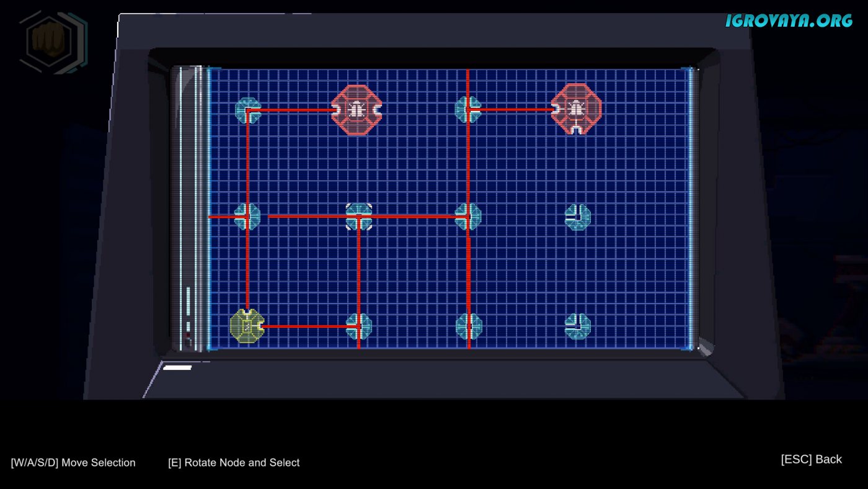Click the left red bug node

click(x=356, y=110)
